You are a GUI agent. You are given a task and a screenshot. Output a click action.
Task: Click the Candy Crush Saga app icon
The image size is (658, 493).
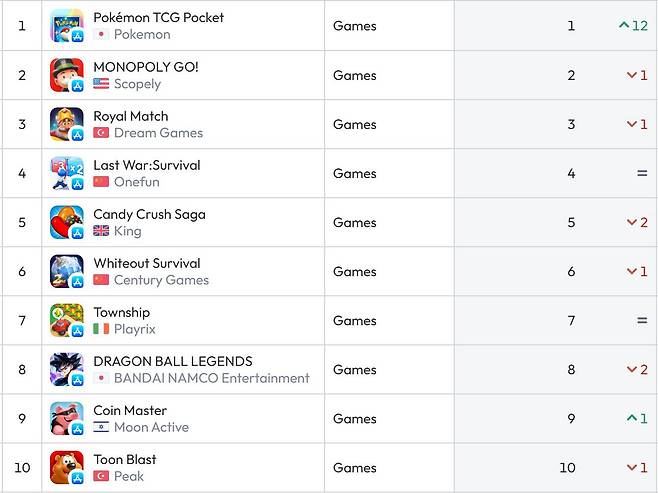[67, 222]
